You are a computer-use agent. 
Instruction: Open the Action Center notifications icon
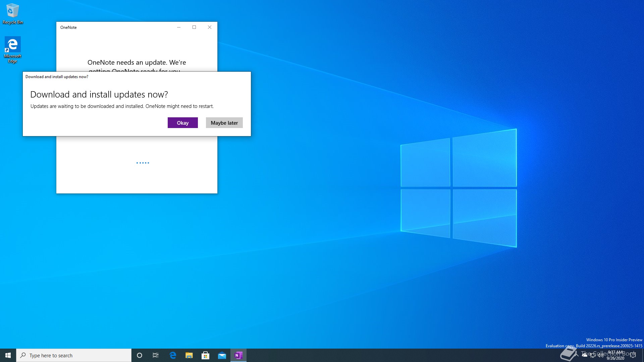point(633,355)
